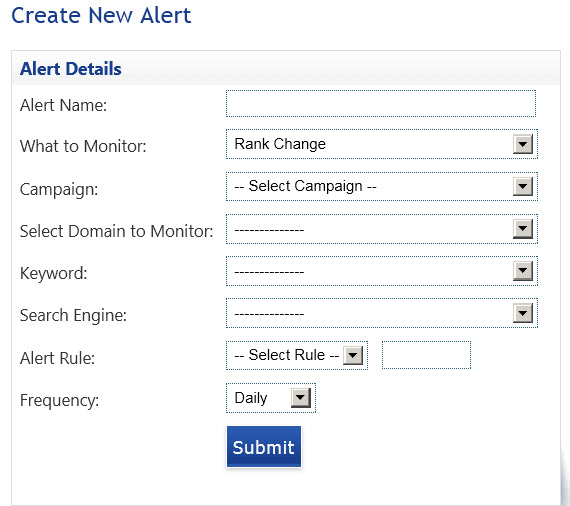The height and width of the screenshot is (506, 570).
Task: Open the Daily frequency combo box
Action: point(271,398)
